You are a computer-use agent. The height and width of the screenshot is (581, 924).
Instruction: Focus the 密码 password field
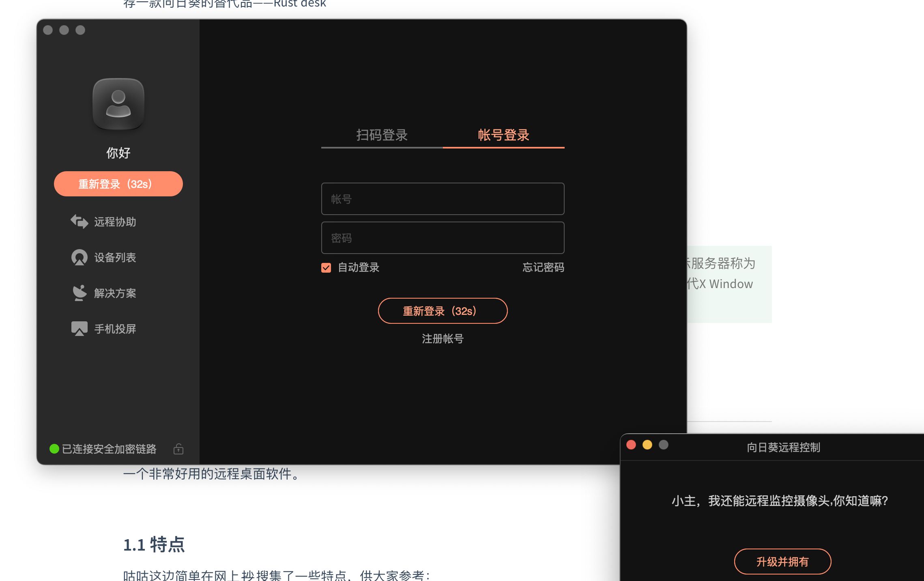[x=443, y=238]
